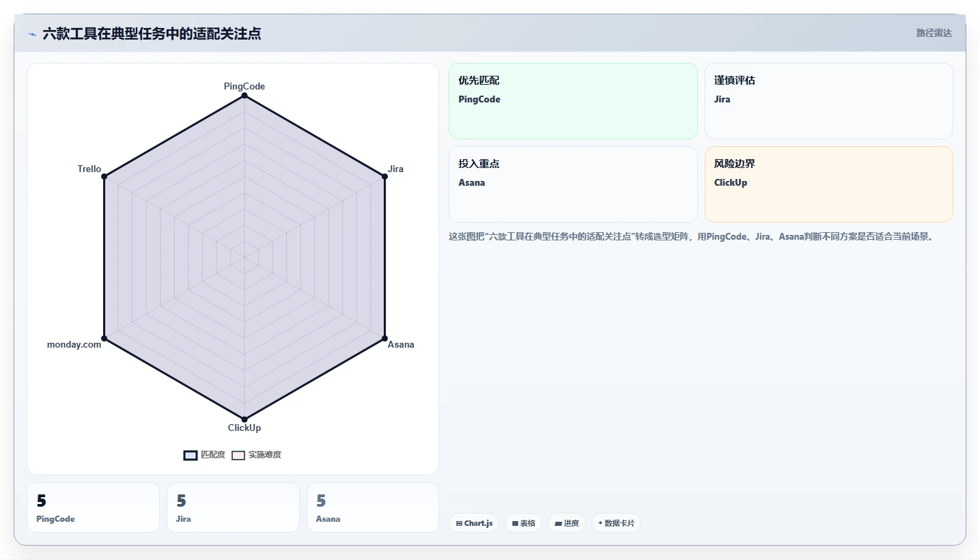Click the description text starting with 这张图把

tap(691, 237)
